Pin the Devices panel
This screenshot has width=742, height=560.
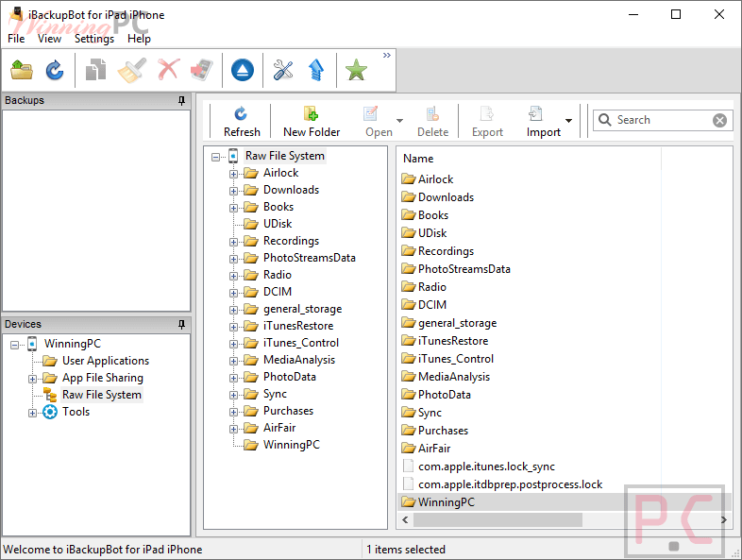(181, 324)
